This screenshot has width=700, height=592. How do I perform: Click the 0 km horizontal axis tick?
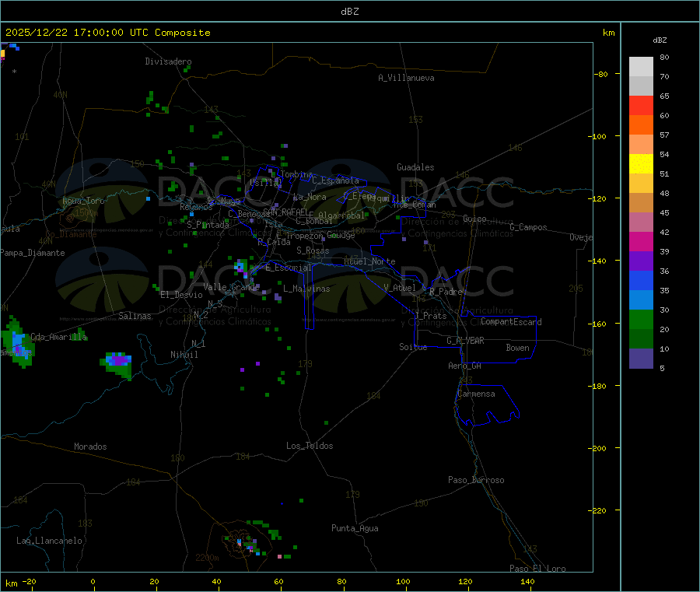93,581
